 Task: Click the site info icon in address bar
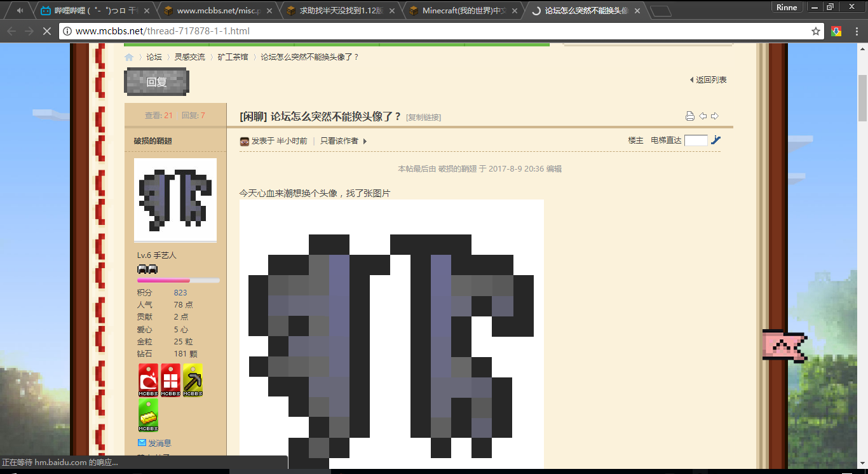pyautogui.click(x=67, y=31)
